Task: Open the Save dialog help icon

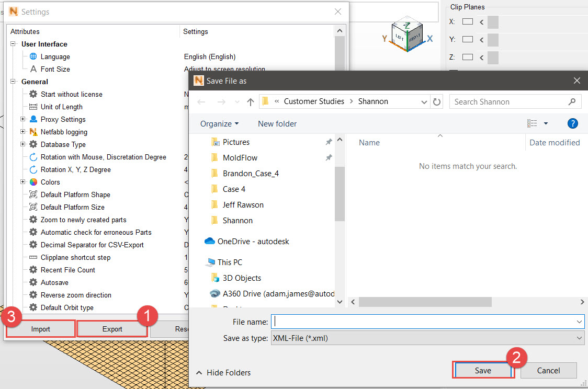Action: pyautogui.click(x=572, y=123)
